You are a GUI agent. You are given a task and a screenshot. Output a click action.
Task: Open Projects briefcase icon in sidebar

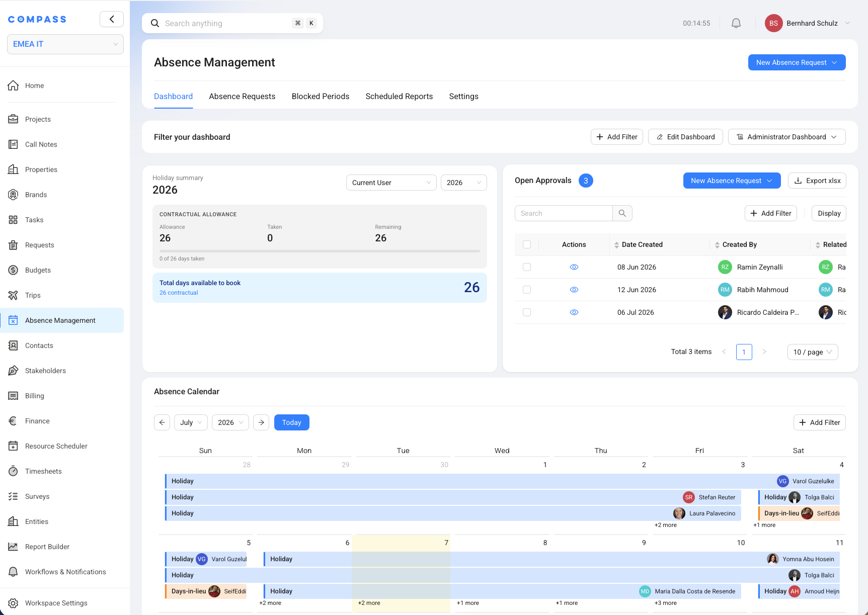(14, 119)
